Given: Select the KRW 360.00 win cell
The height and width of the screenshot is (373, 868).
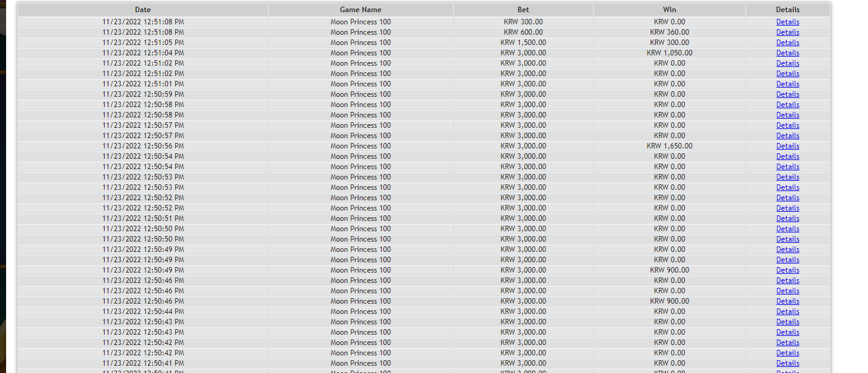Looking at the screenshot, I should (x=670, y=32).
